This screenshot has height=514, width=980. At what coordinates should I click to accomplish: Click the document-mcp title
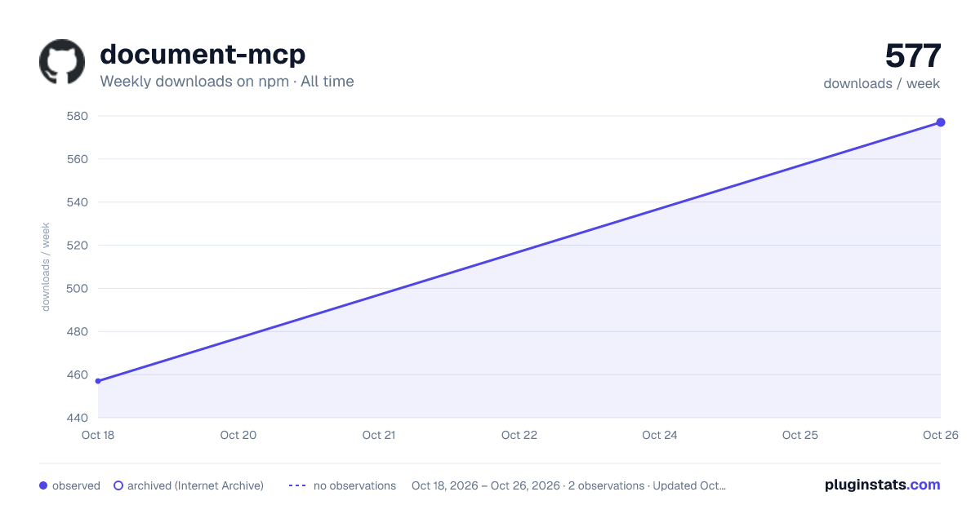[x=203, y=55]
